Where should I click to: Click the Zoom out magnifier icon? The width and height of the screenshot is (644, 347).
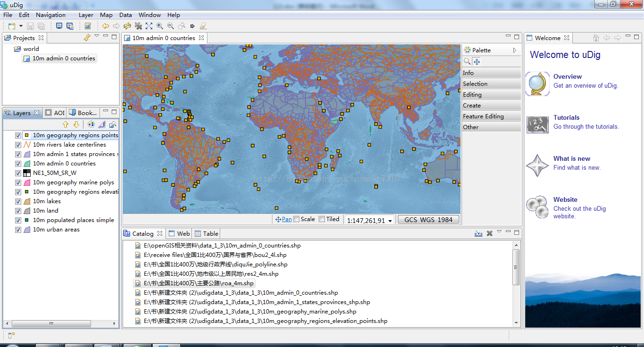(x=171, y=26)
